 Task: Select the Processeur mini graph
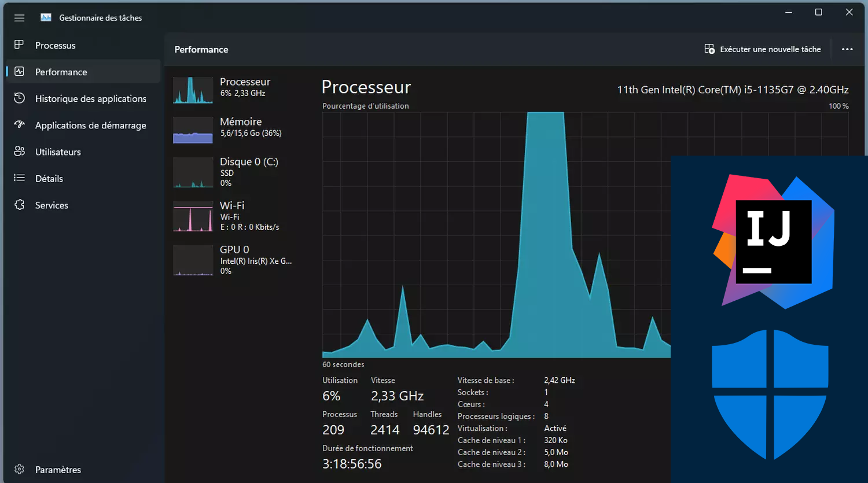pos(193,90)
